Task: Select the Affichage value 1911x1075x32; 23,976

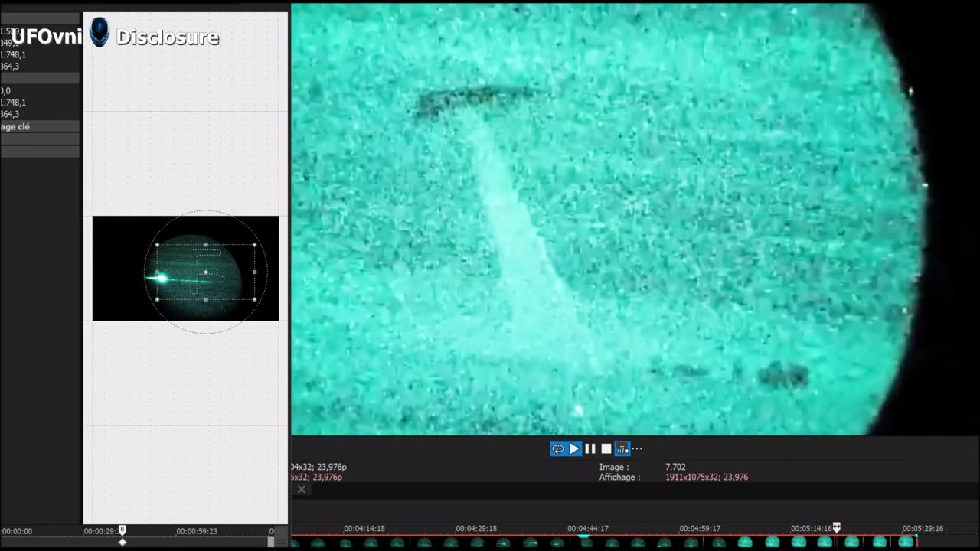Action: tap(707, 477)
